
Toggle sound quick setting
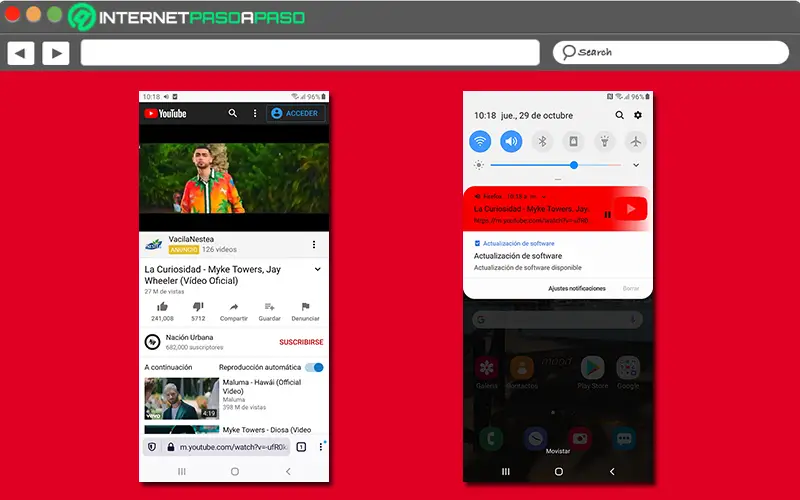pyautogui.click(x=511, y=141)
